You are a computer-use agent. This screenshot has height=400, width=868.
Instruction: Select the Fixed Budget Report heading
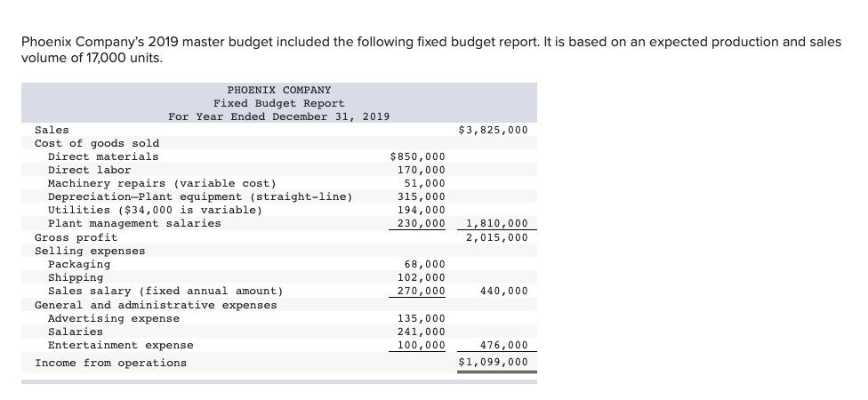279,103
